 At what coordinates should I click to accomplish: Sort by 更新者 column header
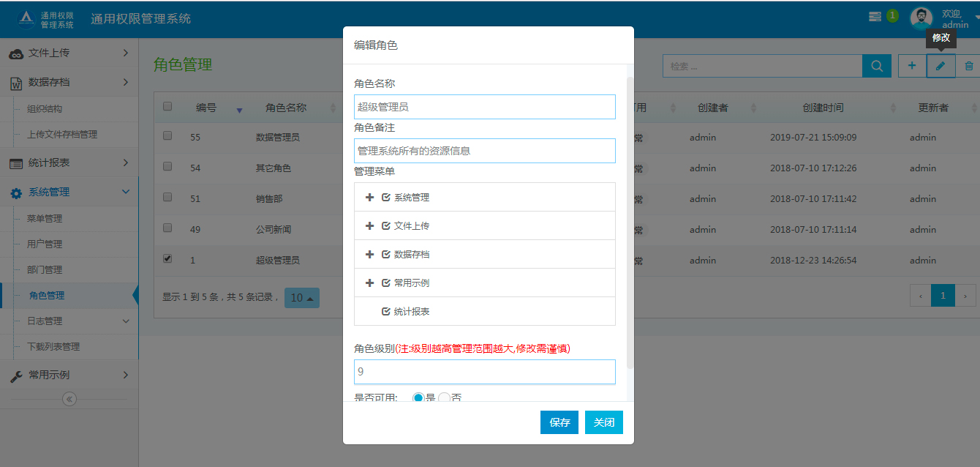pos(933,108)
